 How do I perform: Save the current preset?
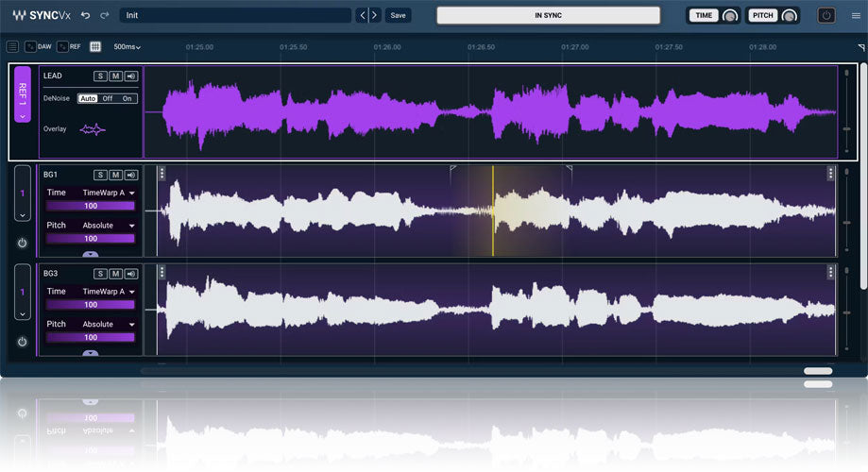[398, 15]
